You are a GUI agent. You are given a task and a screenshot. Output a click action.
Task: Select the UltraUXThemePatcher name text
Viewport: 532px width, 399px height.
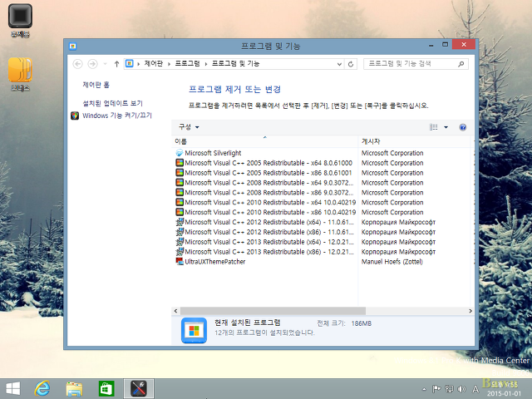pyautogui.click(x=215, y=262)
